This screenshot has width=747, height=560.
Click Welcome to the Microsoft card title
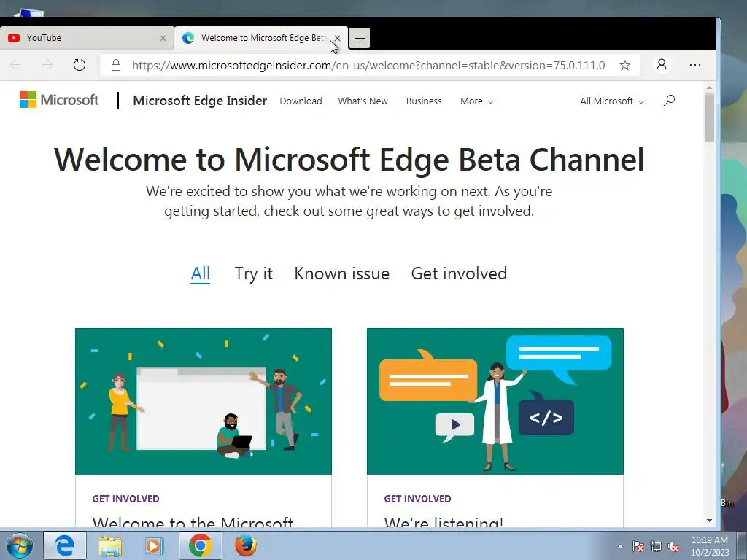tap(193, 522)
